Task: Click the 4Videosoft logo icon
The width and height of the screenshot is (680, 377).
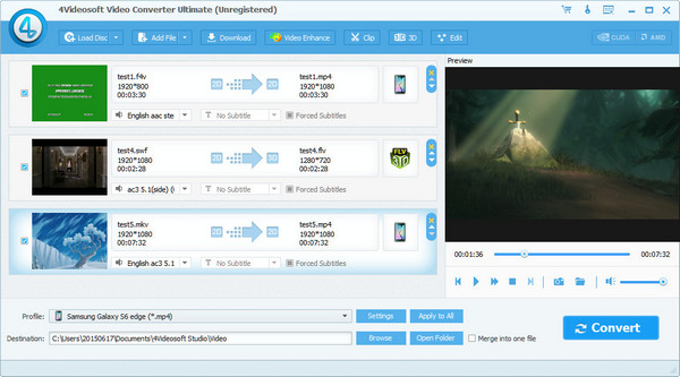Action: click(28, 27)
